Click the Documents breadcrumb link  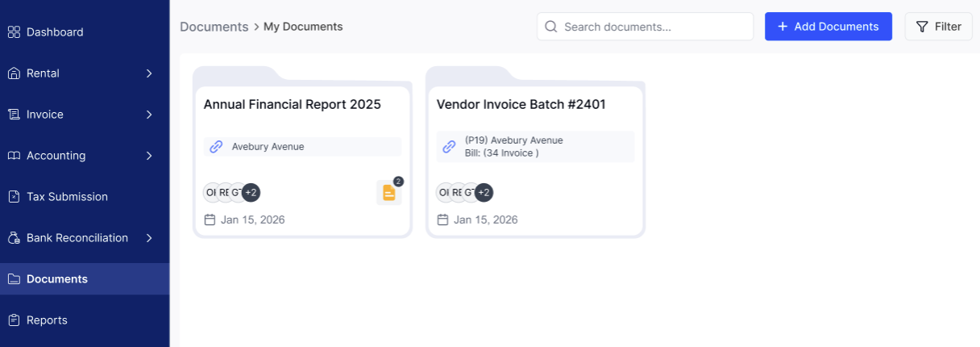(214, 27)
